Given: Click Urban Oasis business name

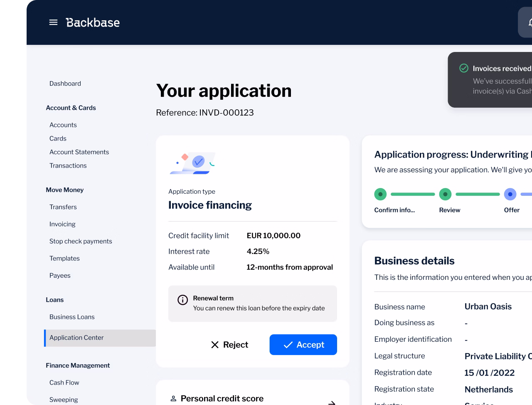Looking at the screenshot, I should point(488,306).
